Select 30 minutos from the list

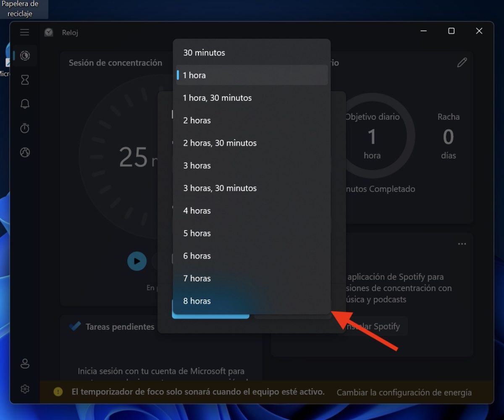252,53
